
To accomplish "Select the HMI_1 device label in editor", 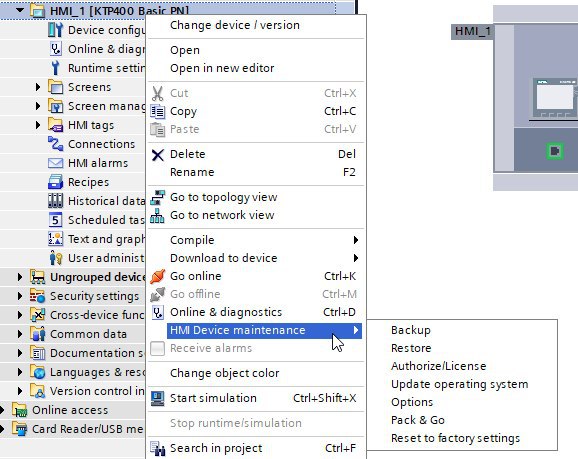I will pos(473,31).
